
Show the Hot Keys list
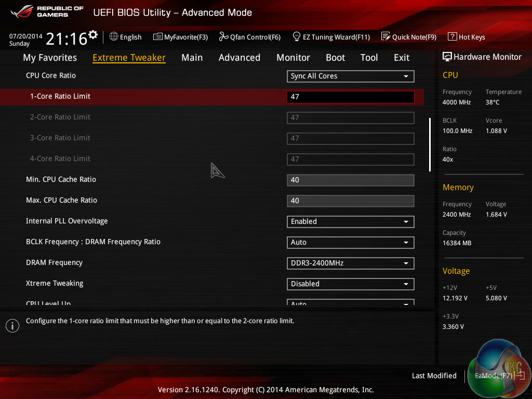(x=467, y=37)
